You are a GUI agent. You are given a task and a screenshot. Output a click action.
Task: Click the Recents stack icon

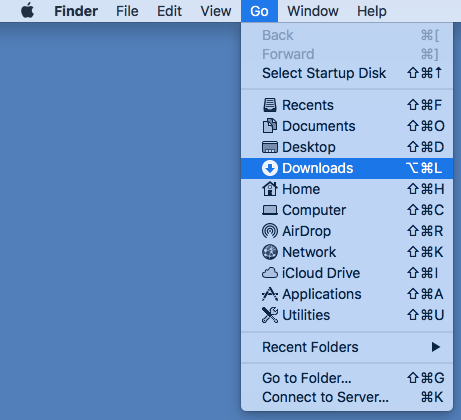pos(270,105)
